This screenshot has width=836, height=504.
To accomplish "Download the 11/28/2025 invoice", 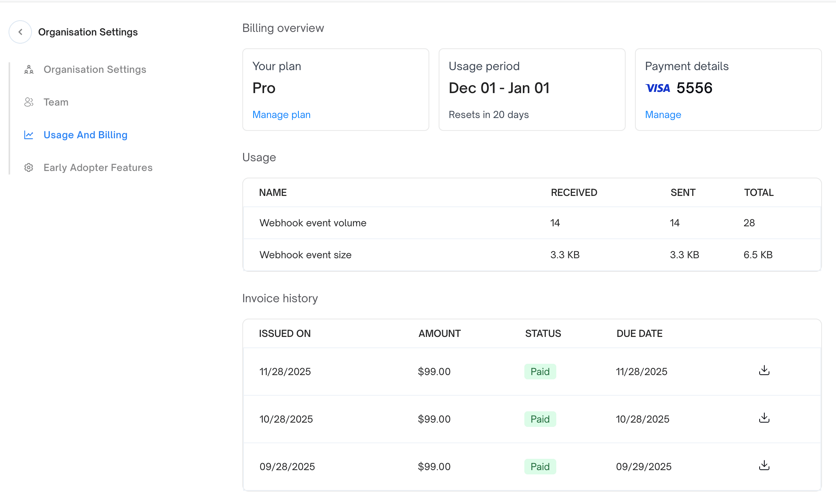I will pyautogui.click(x=764, y=371).
